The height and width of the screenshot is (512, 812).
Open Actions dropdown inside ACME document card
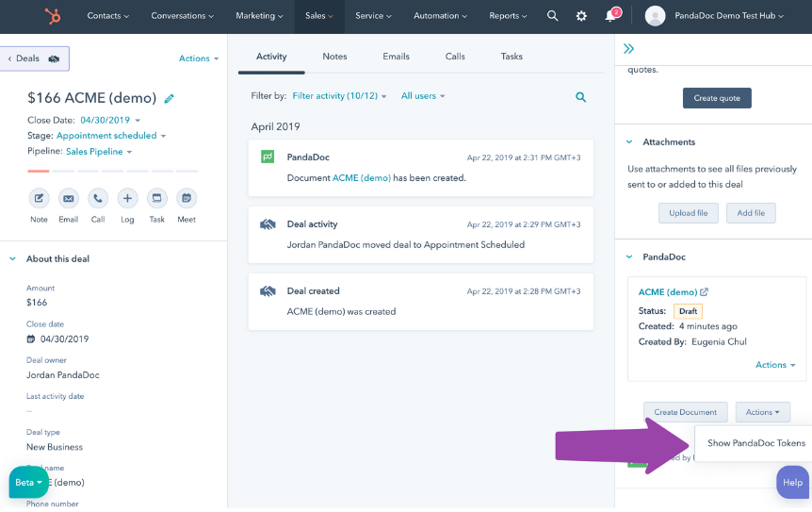(775, 365)
